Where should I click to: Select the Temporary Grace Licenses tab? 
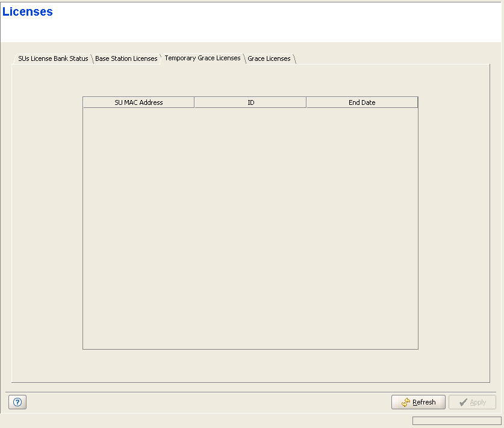pos(202,58)
